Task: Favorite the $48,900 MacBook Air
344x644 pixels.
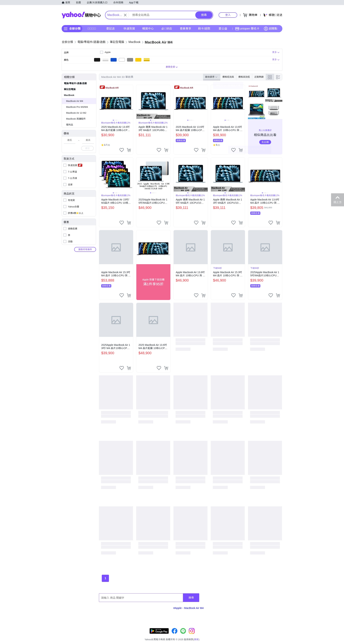Action: tap(159, 368)
